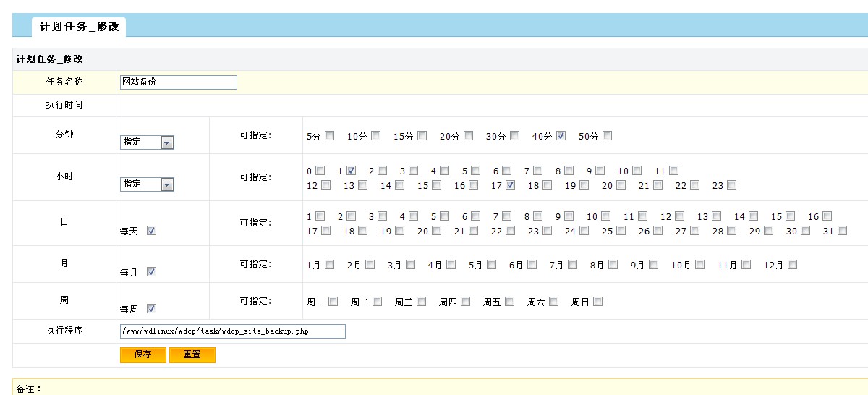
Task: Uncheck the 40分 minute checkbox
Action: coord(561,135)
